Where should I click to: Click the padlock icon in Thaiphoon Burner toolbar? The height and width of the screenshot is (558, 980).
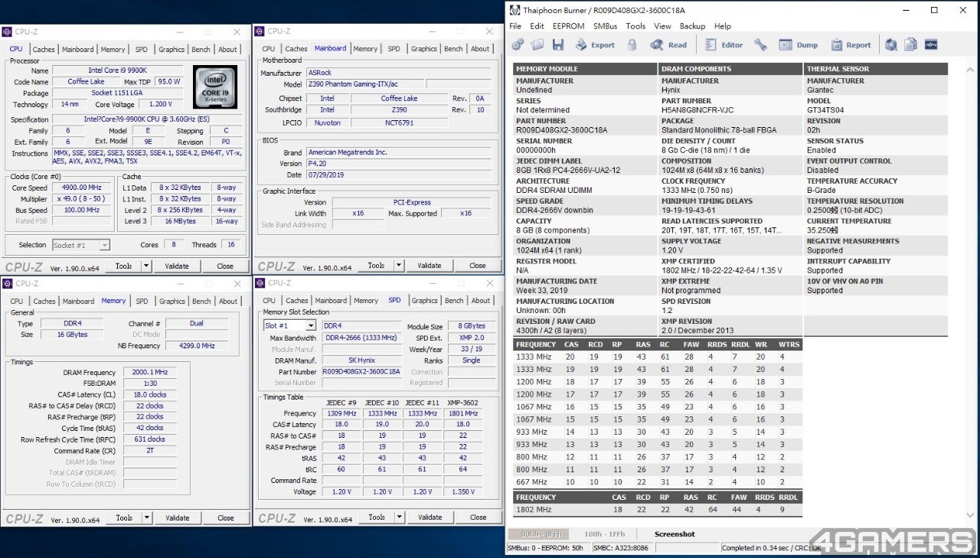632,45
